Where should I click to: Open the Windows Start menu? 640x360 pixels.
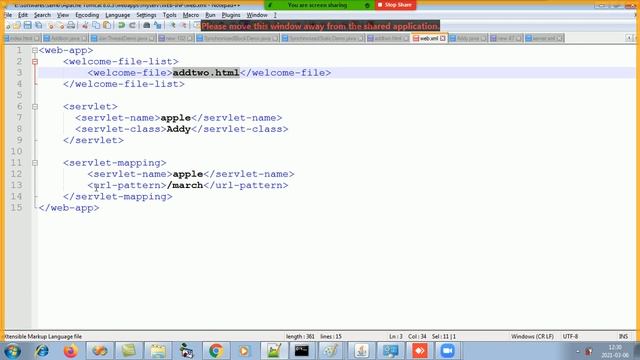point(12,351)
